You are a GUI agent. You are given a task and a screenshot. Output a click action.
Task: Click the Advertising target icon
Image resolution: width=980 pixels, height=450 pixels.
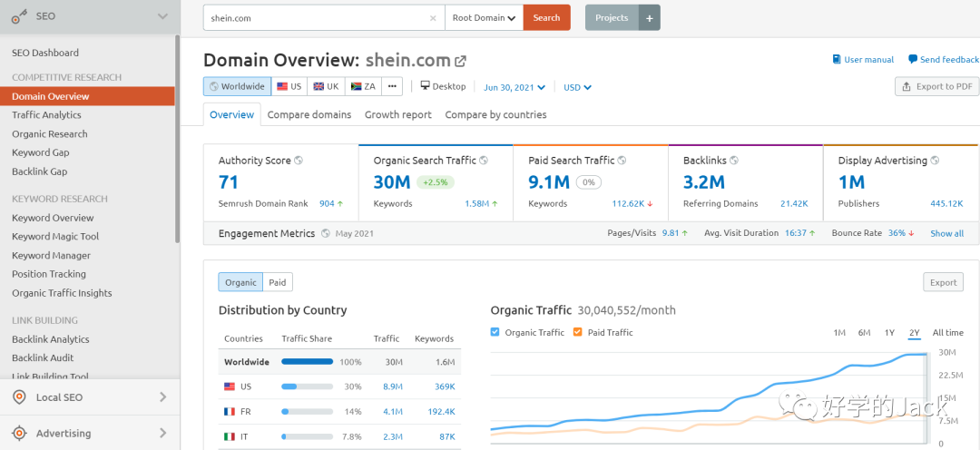[x=19, y=433]
